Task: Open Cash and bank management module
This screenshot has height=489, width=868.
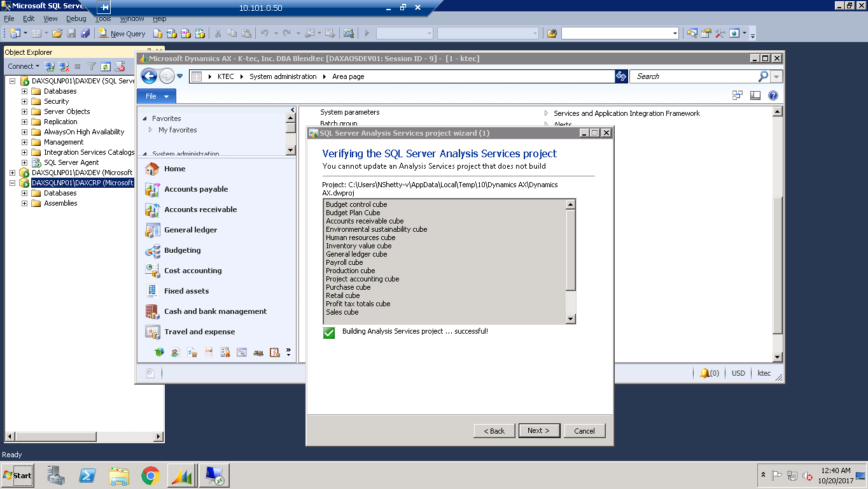Action: 215,311
